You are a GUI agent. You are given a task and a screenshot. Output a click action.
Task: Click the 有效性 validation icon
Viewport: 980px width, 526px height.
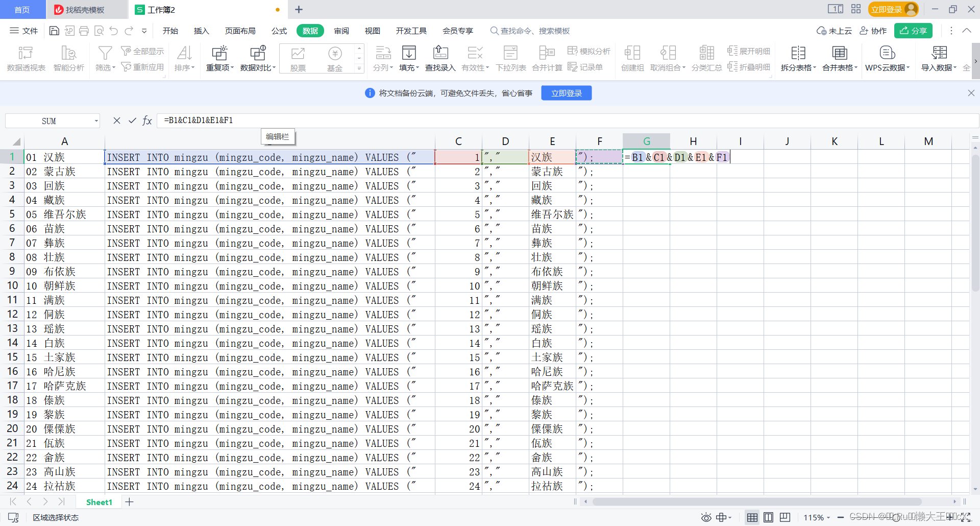click(475, 59)
